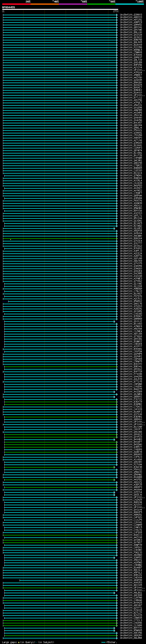
Task: Click the hit label UniRef100_C5WNX8
Action: click(131, 53)
